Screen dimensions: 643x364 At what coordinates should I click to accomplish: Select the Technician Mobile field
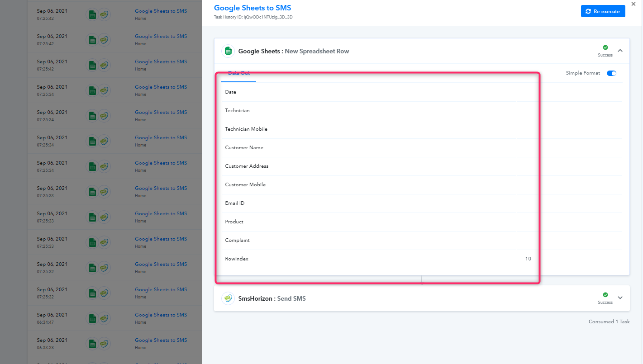(x=422, y=129)
